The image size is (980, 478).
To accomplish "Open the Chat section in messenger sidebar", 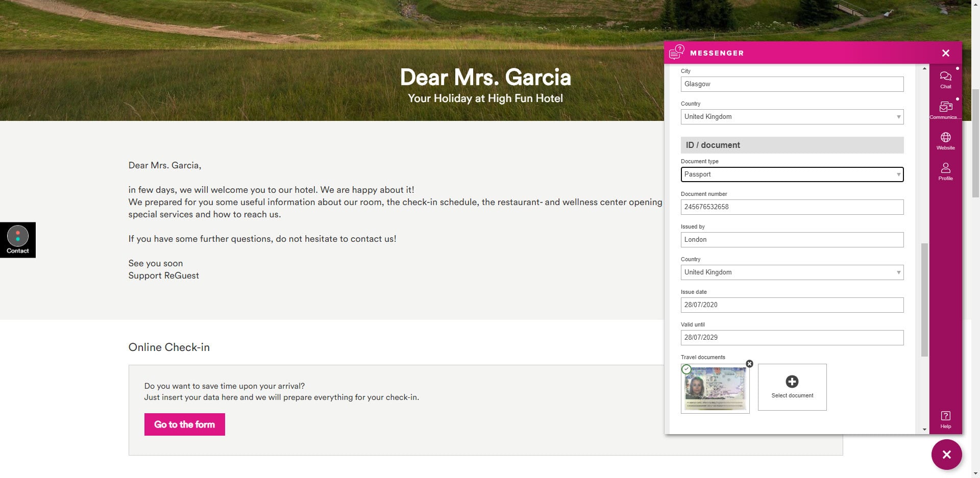I will point(945,80).
